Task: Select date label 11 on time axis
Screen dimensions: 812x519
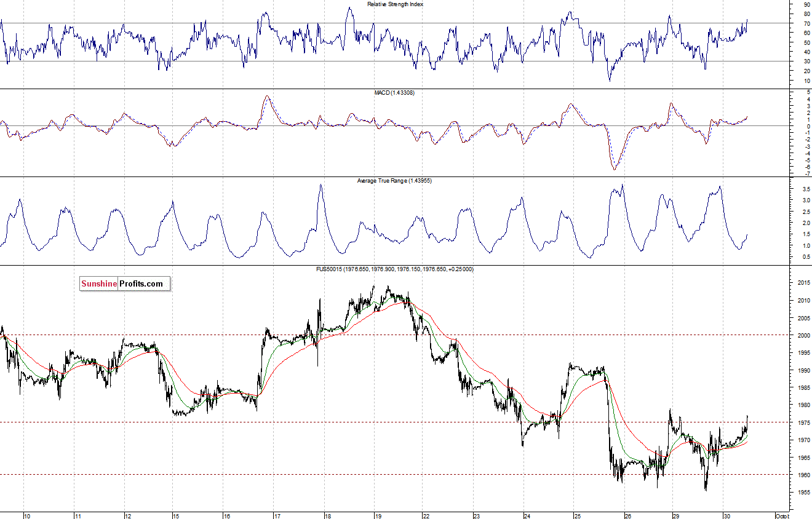Action: tap(77, 515)
